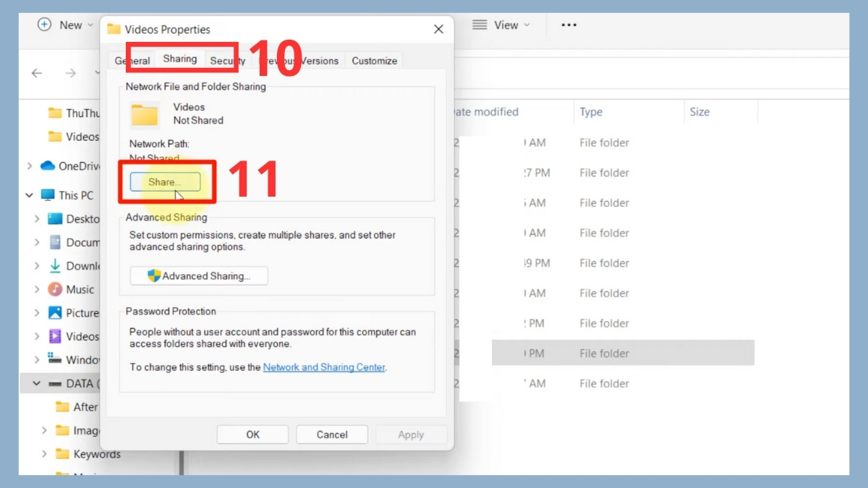Select the highlighted File folder row
868x488 pixels.
[x=623, y=354]
